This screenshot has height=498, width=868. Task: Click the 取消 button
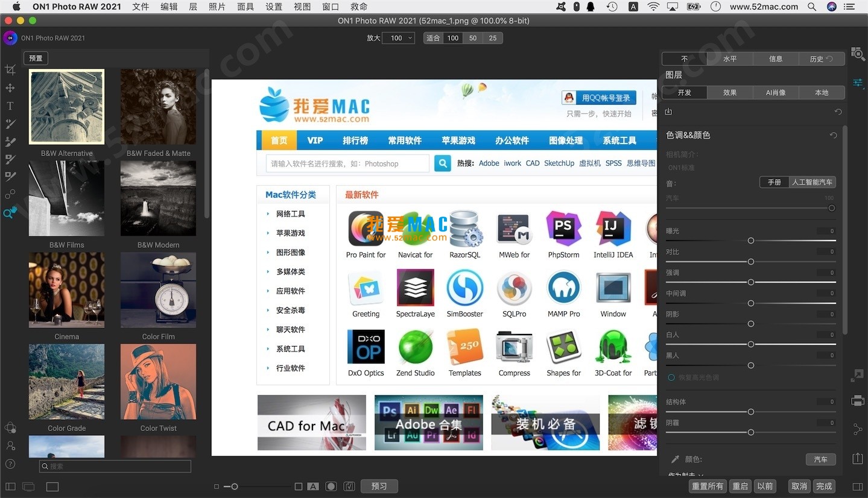799,487
